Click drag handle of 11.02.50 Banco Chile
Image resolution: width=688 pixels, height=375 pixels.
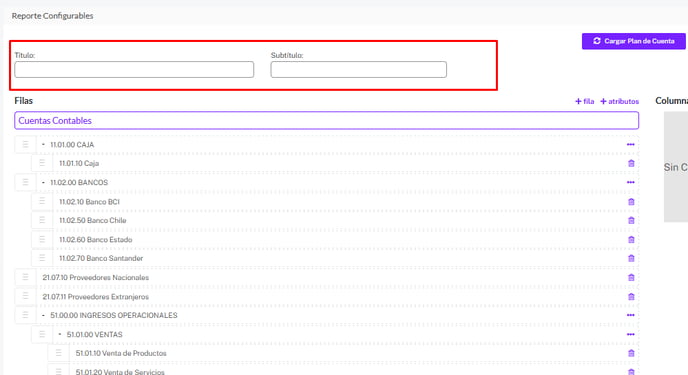pyautogui.click(x=42, y=220)
